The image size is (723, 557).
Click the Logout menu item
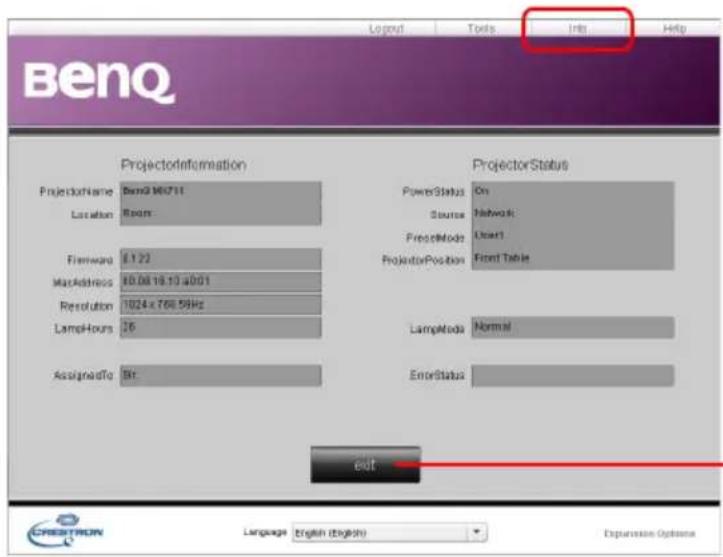386,29
